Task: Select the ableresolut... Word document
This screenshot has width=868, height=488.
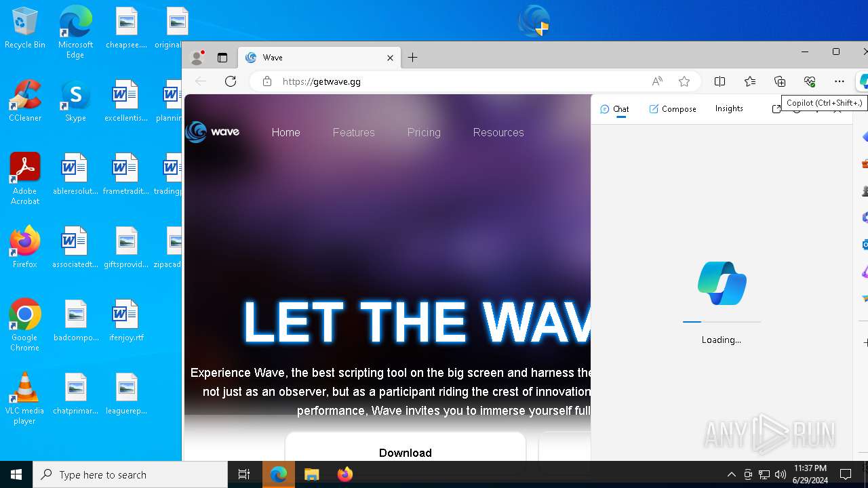Action: (75, 175)
